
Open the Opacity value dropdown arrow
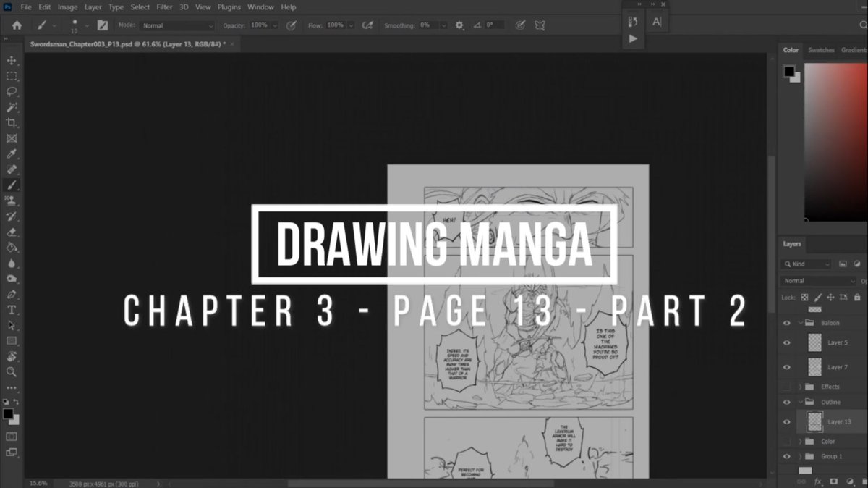pyautogui.click(x=276, y=25)
